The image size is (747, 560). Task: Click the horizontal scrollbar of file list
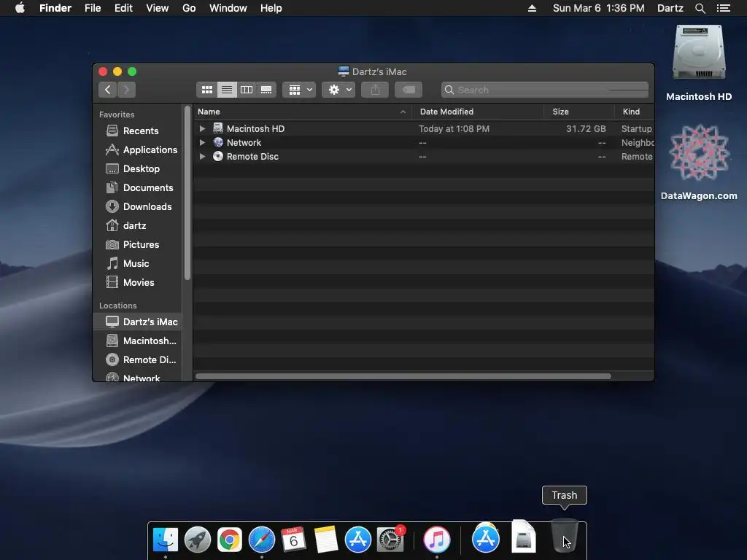tap(403, 376)
